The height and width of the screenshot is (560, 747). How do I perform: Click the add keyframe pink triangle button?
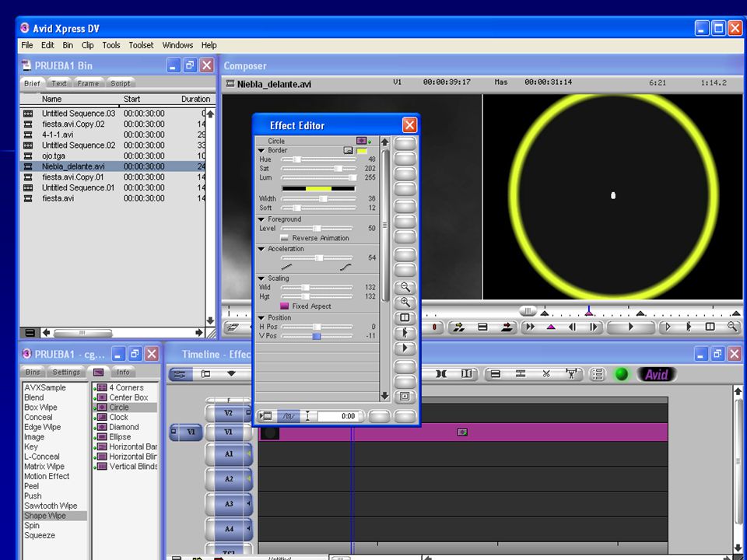[551, 327]
